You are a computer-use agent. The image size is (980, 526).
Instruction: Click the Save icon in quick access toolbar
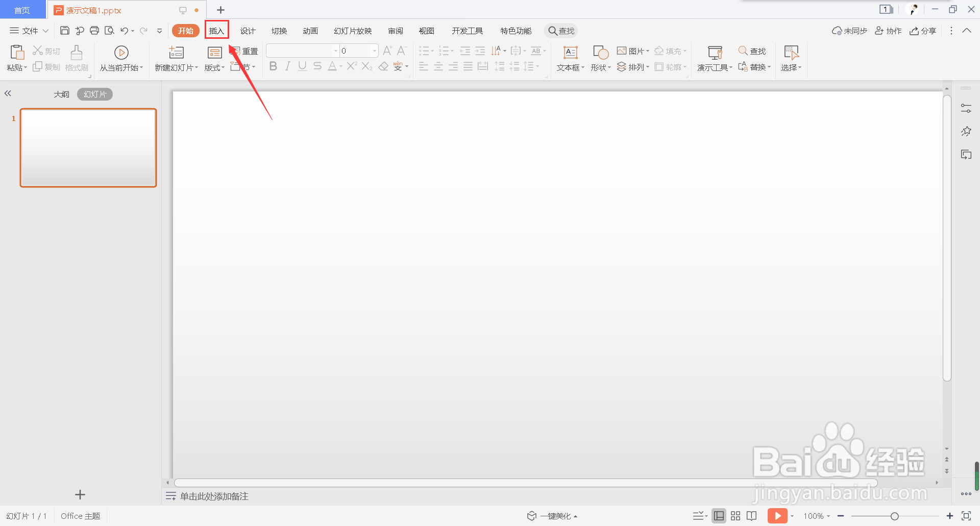click(x=65, y=31)
